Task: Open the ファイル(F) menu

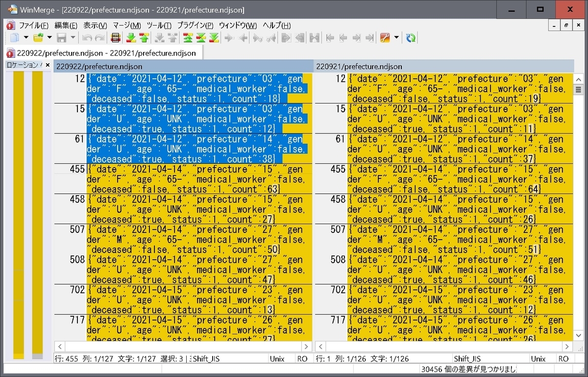Action: click(x=34, y=25)
